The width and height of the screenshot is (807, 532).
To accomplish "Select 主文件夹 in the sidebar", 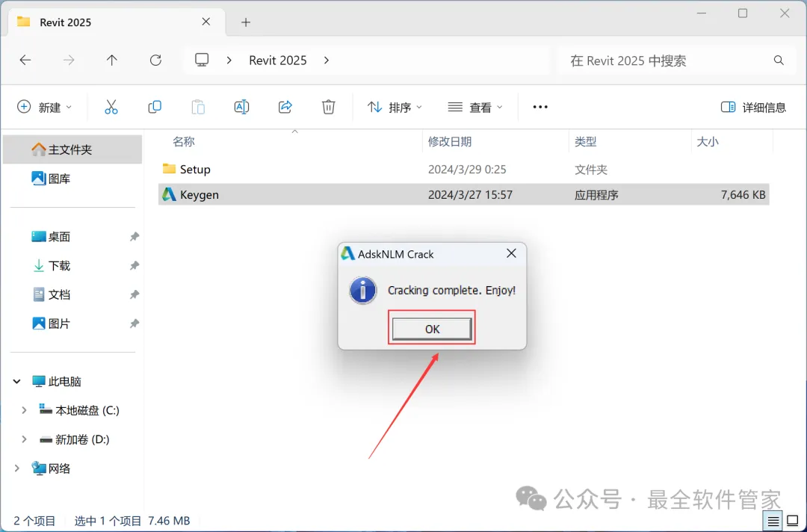I will (x=72, y=149).
